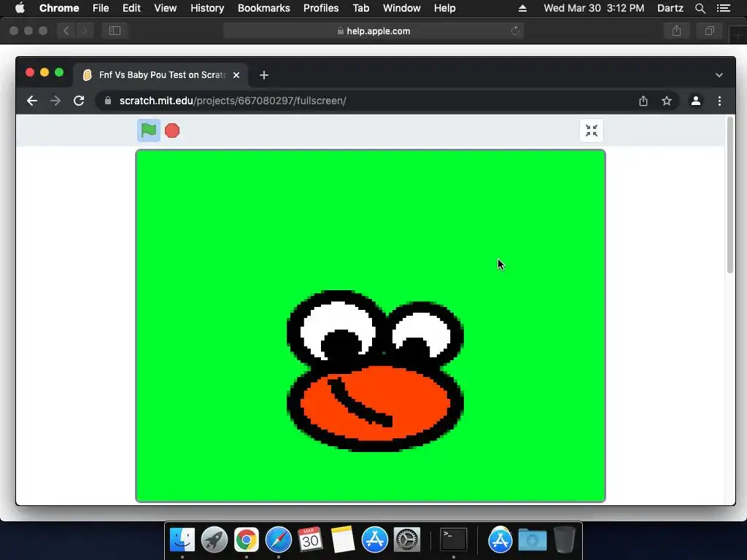This screenshot has height=560, width=747.
Task: Open Spotlight search magnifier
Action: point(700,8)
